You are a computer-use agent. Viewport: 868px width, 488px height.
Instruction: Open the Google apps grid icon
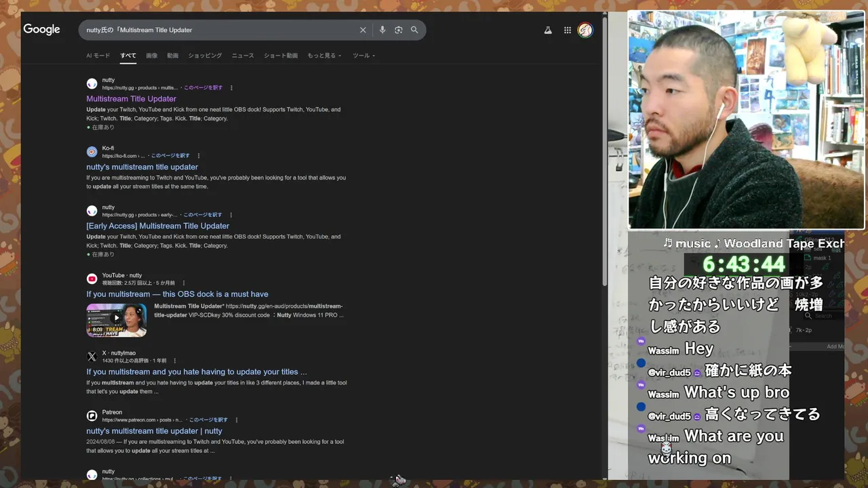pyautogui.click(x=568, y=30)
